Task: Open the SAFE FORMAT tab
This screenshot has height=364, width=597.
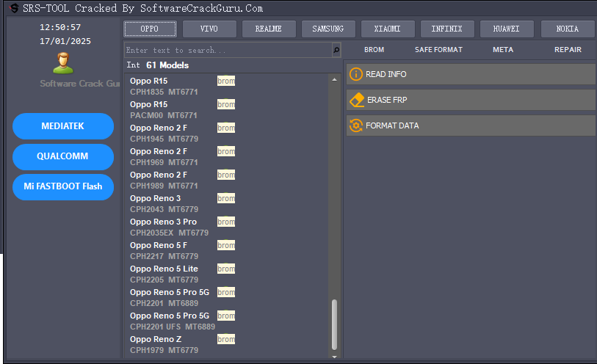Action: [x=438, y=50]
